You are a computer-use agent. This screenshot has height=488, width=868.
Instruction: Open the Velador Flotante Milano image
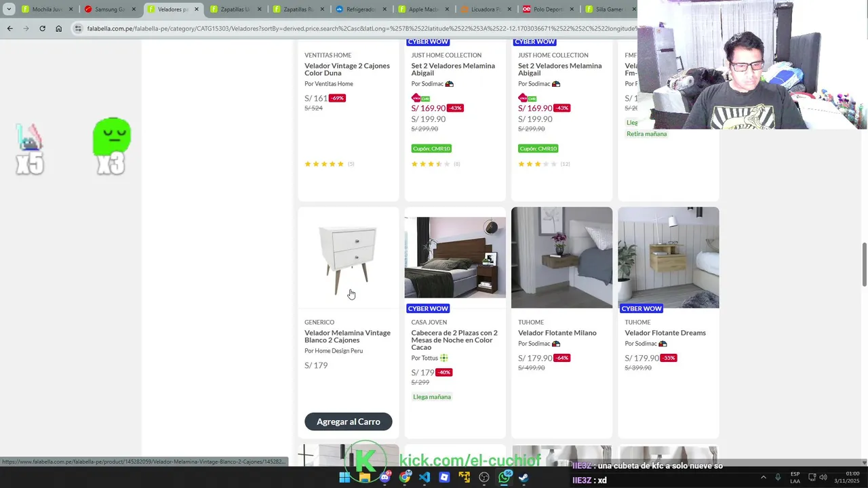[561, 258]
